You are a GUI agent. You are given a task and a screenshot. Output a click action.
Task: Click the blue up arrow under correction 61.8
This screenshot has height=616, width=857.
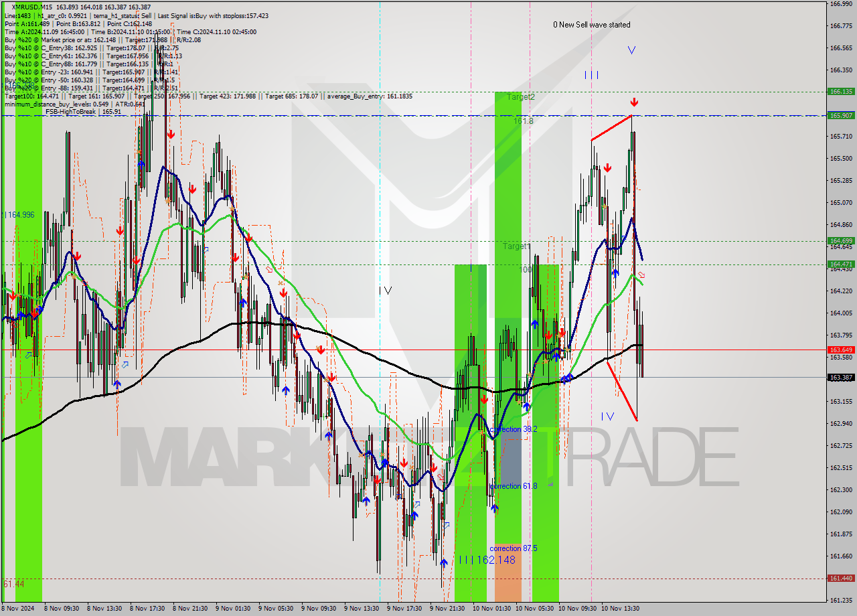click(494, 508)
